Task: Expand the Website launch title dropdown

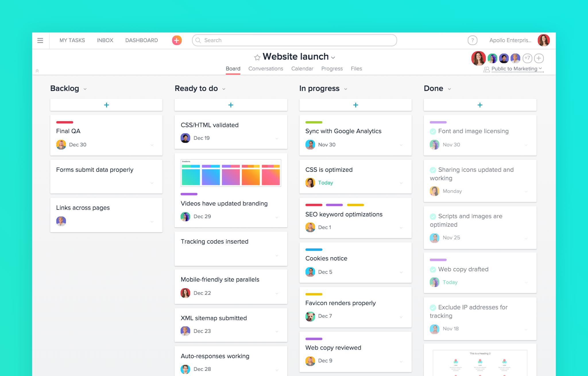Action: click(334, 57)
